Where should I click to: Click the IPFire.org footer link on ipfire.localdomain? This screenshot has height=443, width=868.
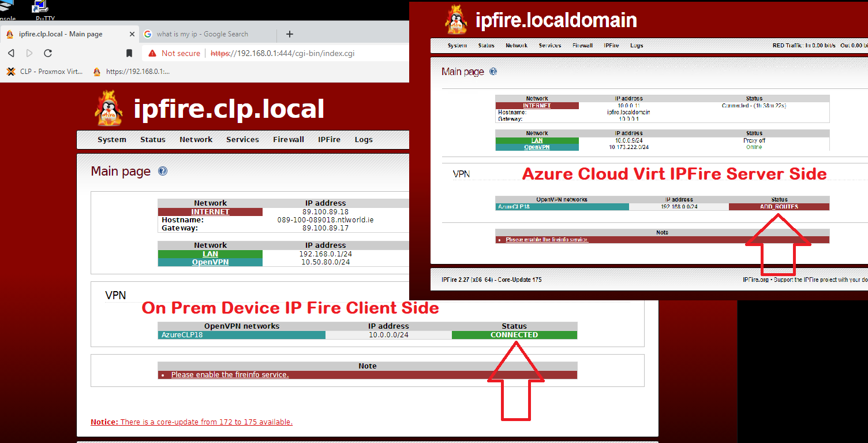pyautogui.click(x=756, y=280)
